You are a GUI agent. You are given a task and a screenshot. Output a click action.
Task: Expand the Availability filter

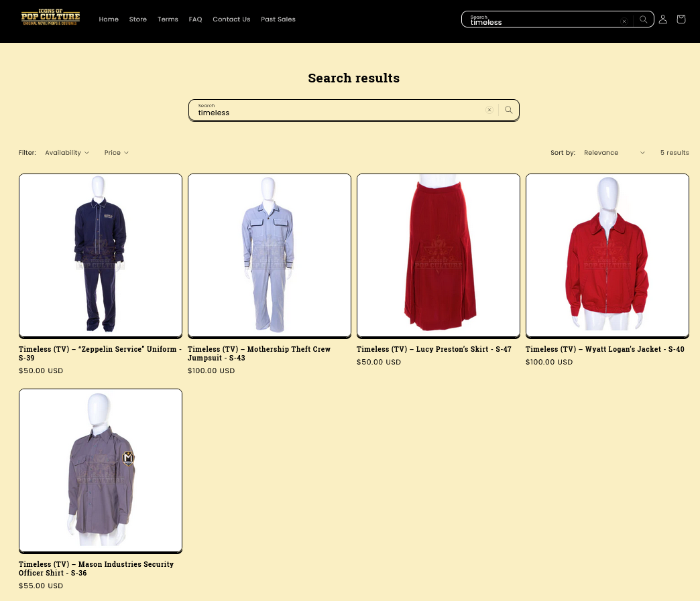66,153
